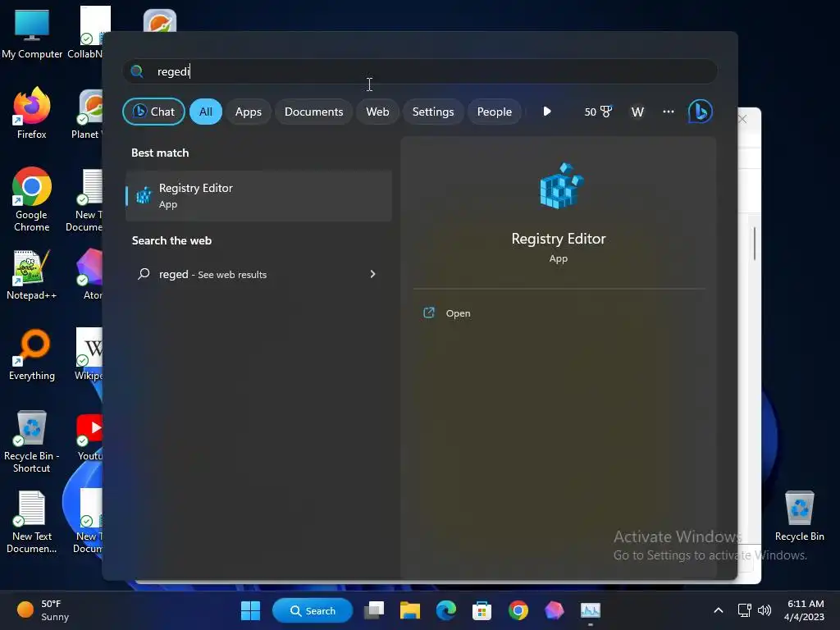This screenshot has width=840, height=630.
Task: Open the Google Chrome desktop shortcut
Action: click(x=32, y=199)
